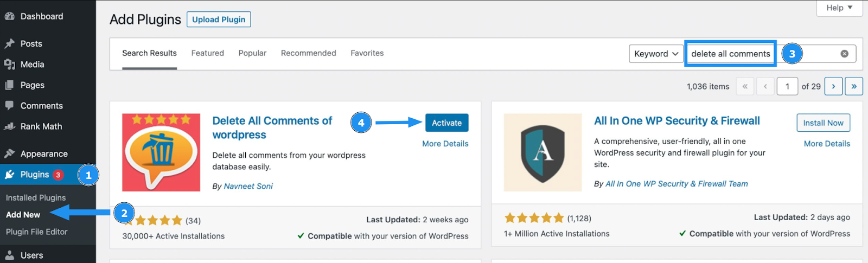This screenshot has width=868, height=263.
Task: Open the All In One WP Security & Firewall title
Action: tap(677, 121)
